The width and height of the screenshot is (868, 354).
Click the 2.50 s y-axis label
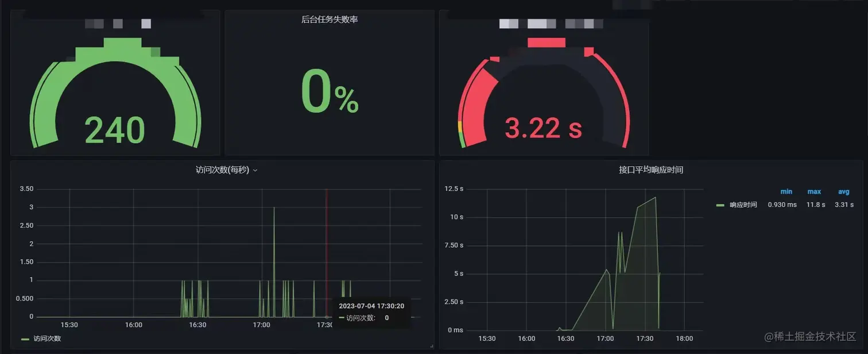(454, 302)
